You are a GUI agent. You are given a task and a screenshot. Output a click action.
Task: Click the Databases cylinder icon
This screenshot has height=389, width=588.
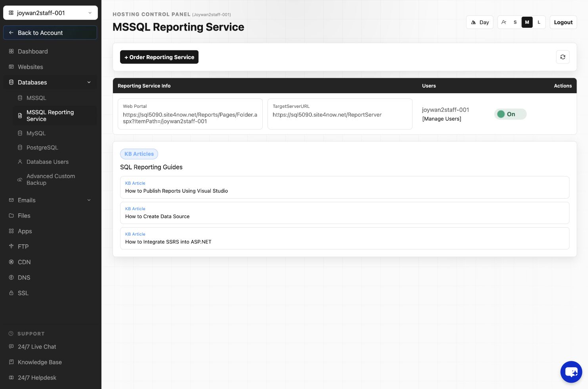coord(11,82)
